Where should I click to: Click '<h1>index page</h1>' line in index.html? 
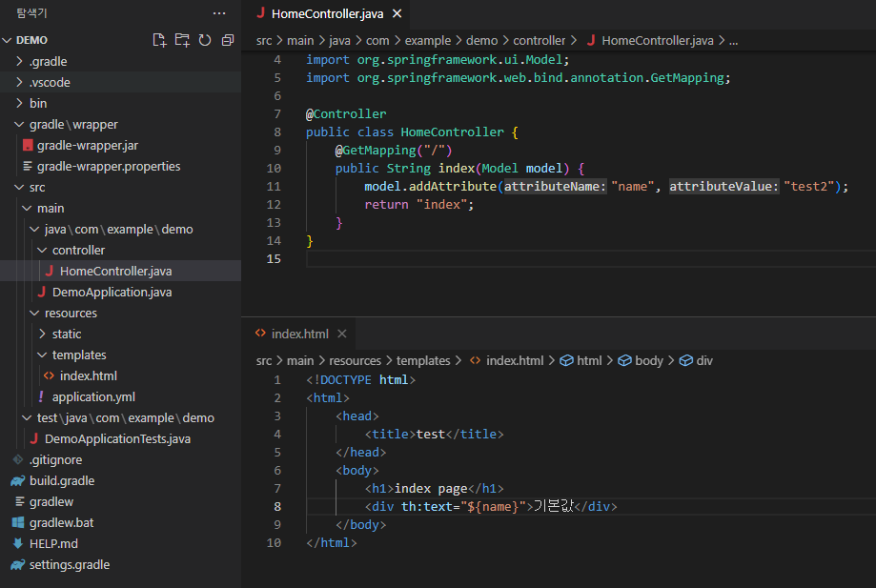point(434,488)
